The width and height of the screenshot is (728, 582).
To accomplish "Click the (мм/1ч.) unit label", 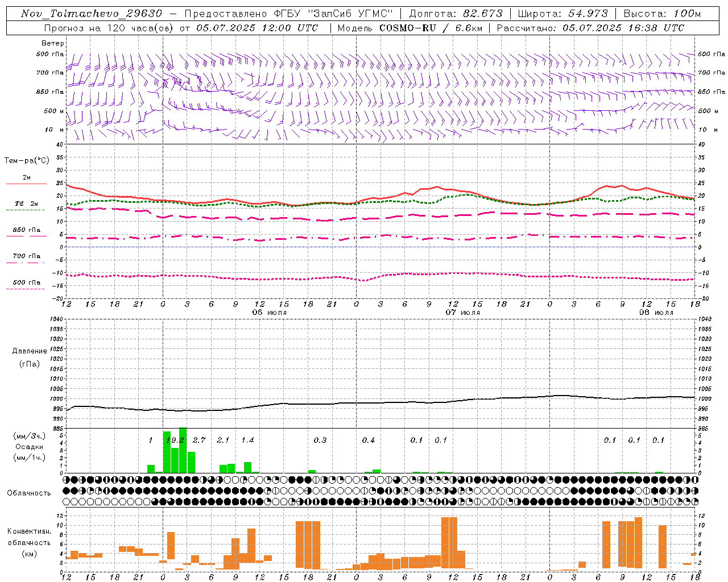I will (29, 458).
